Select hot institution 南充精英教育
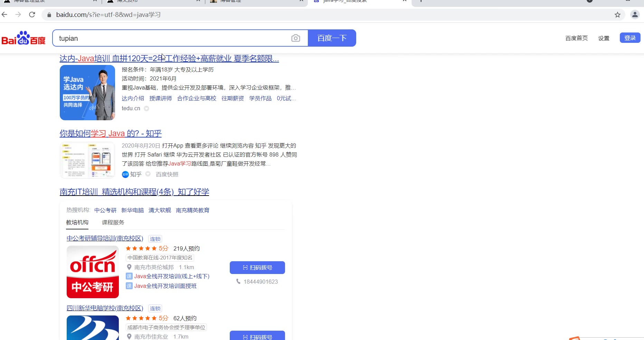The width and height of the screenshot is (644, 340). click(193, 210)
